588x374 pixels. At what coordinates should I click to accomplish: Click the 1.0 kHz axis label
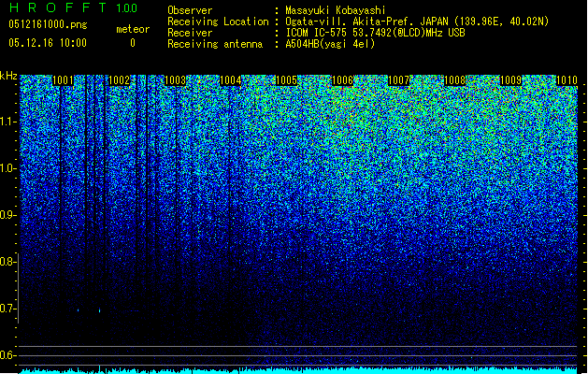7,168
